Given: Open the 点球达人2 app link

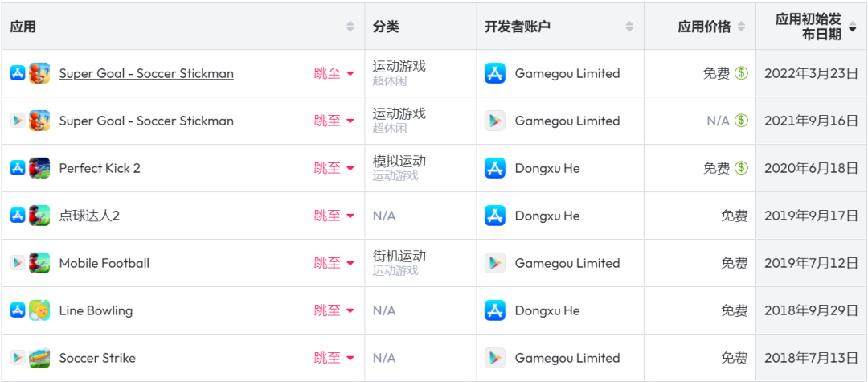Looking at the screenshot, I should [x=89, y=216].
